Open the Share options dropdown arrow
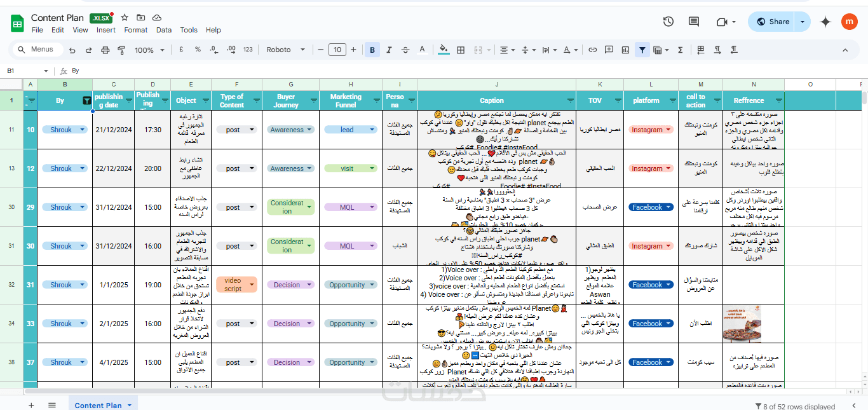 (x=803, y=22)
